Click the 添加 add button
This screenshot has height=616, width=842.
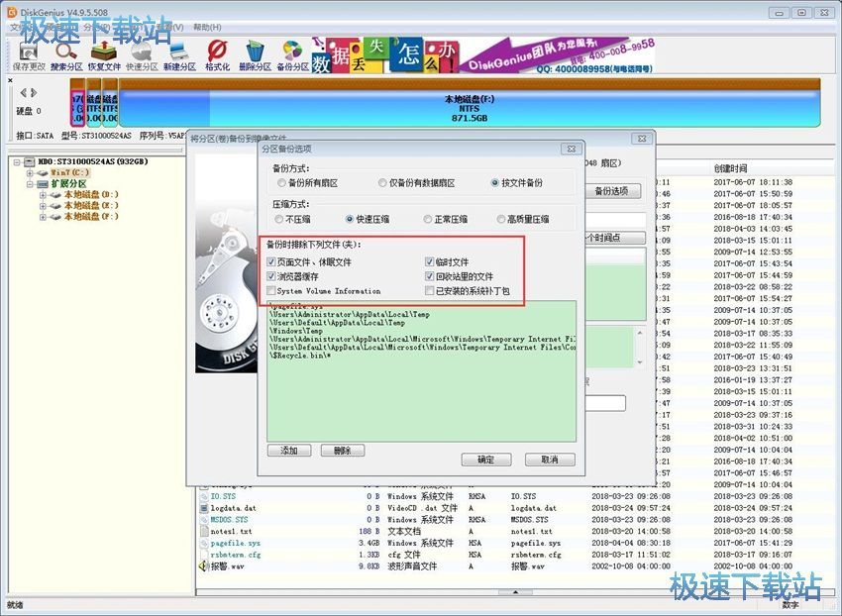click(289, 450)
